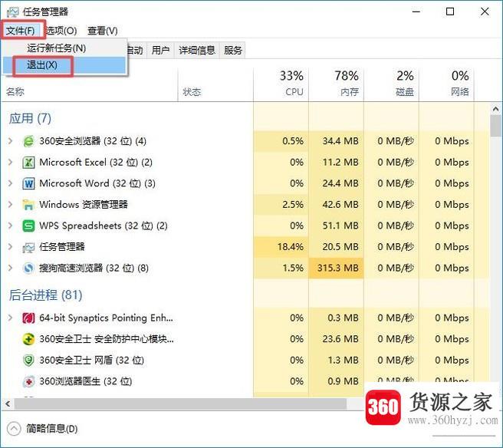503x448 pixels.
Task: Click the Task Manager title bar icon
Action: pyautogui.click(x=13, y=12)
